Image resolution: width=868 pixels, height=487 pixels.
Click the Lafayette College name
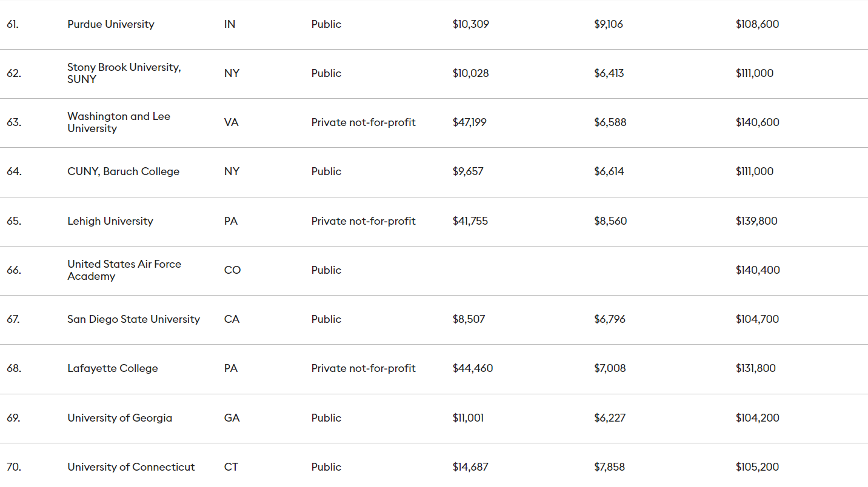click(x=113, y=368)
